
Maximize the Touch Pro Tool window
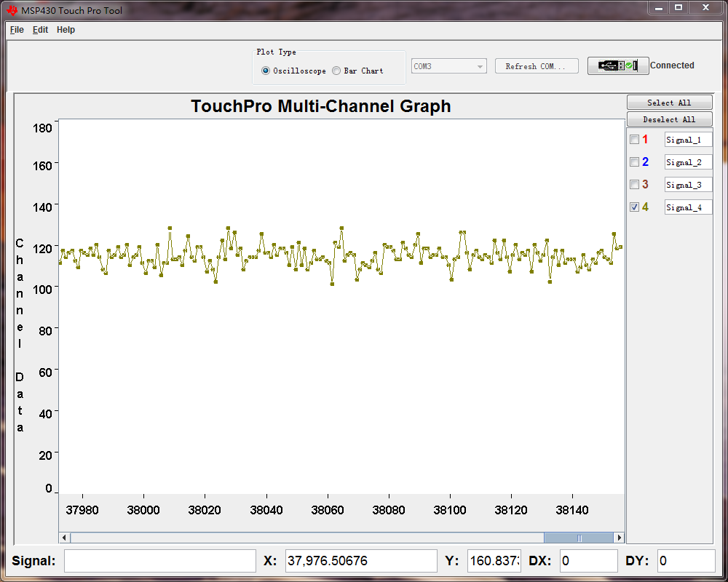pyautogui.click(x=678, y=7)
